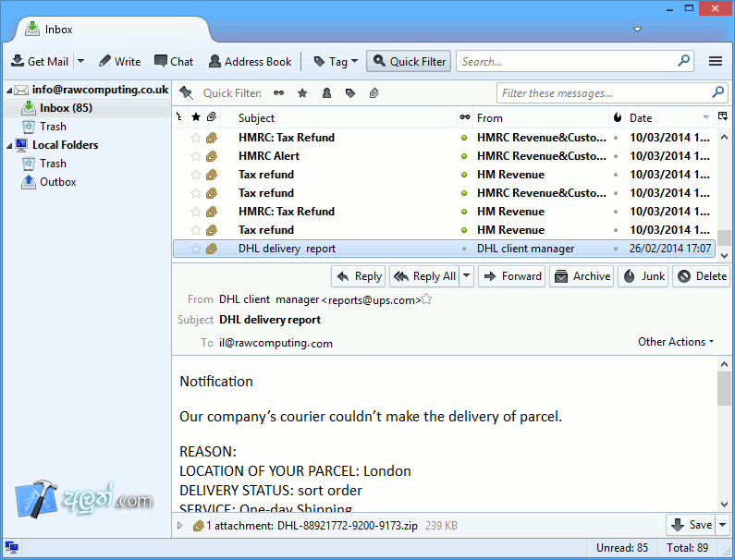735x560 pixels.
Task: Archive the selected message
Action: [582, 276]
